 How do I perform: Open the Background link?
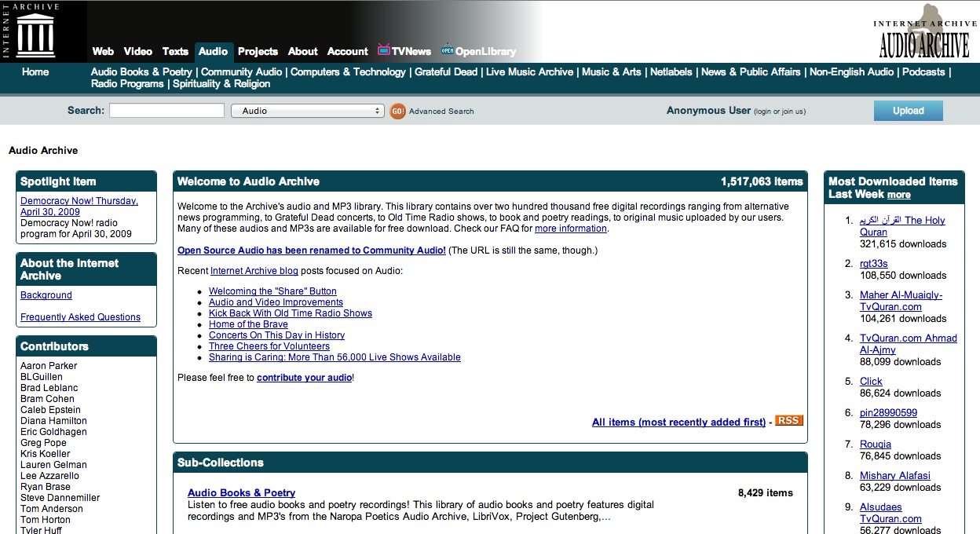click(46, 295)
